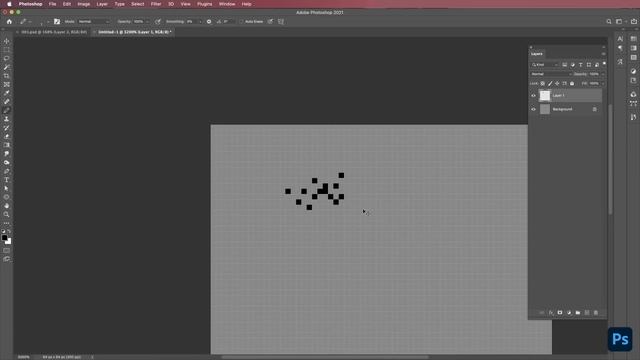Select the Lasso tool

pyautogui.click(x=7, y=58)
